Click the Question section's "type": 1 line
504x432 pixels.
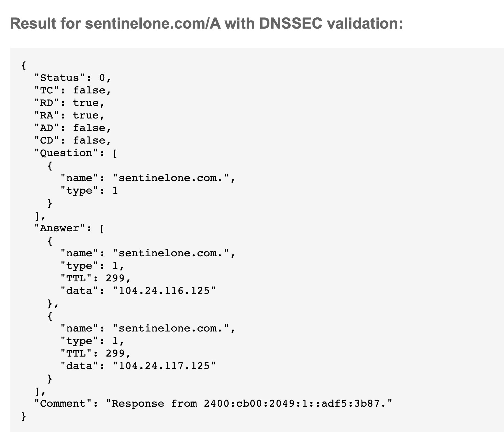coord(89,191)
